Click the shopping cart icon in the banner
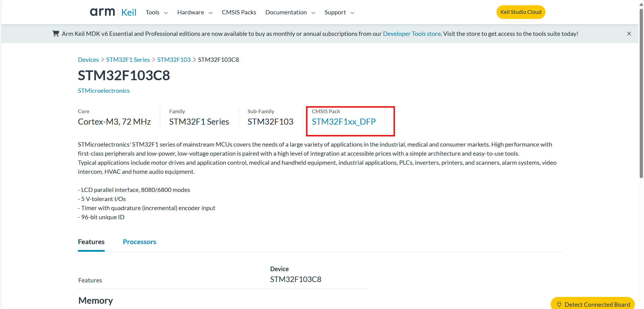Image resolution: width=644 pixels, height=309 pixels. (x=56, y=34)
